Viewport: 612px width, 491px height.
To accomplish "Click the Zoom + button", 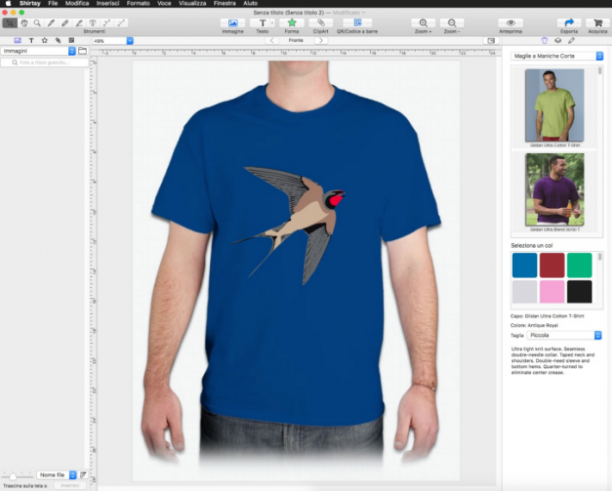I will [x=423, y=26].
